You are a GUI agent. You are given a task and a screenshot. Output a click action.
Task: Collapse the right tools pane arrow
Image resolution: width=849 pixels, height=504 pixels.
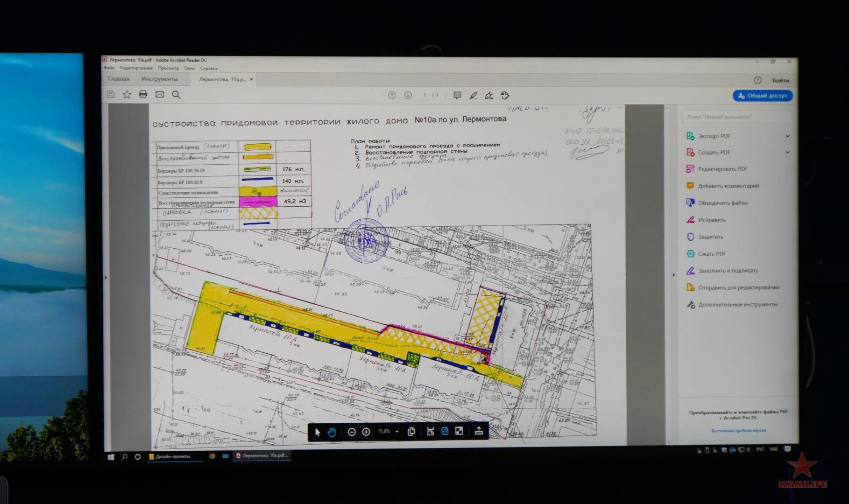pyautogui.click(x=673, y=275)
